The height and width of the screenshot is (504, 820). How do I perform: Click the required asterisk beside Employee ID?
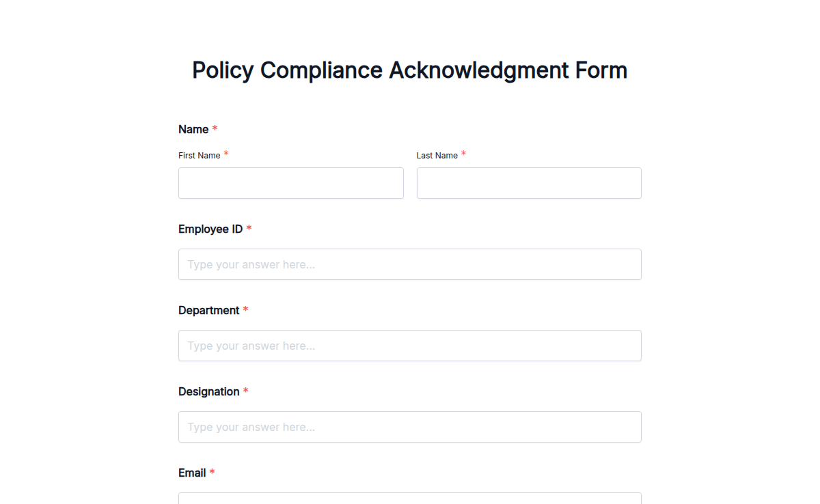coord(249,227)
